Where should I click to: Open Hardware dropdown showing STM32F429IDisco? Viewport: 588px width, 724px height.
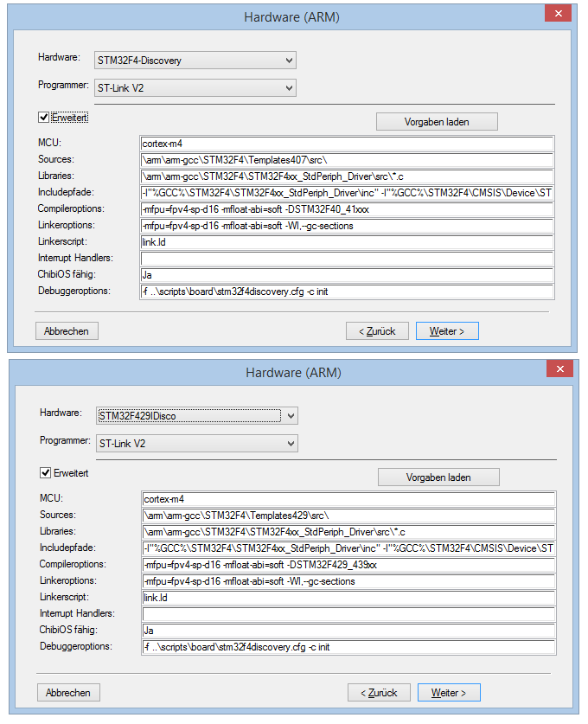[196, 416]
